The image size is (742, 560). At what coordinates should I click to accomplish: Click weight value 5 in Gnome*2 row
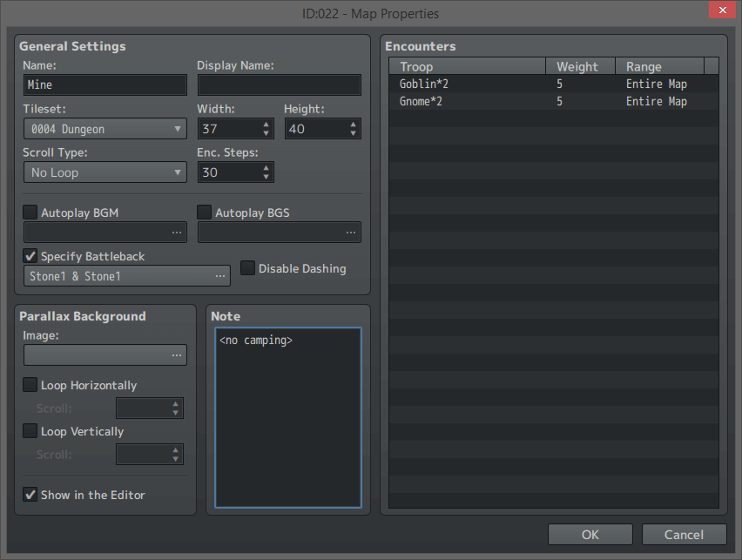click(559, 101)
